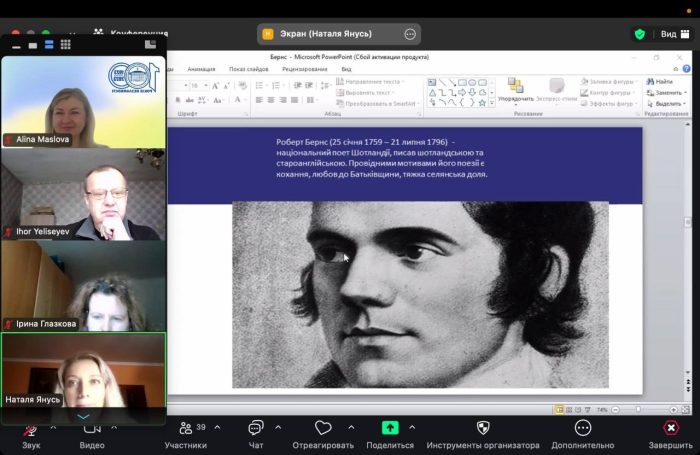Screen dimensions: 700x455
Task: Open the Дополнительно more options icon
Action: 582,428
